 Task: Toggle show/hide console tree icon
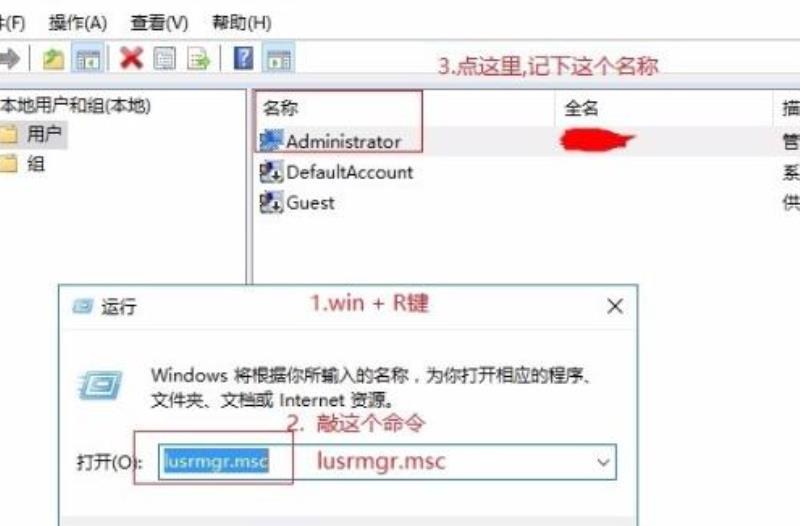pyautogui.click(x=88, y=59)
